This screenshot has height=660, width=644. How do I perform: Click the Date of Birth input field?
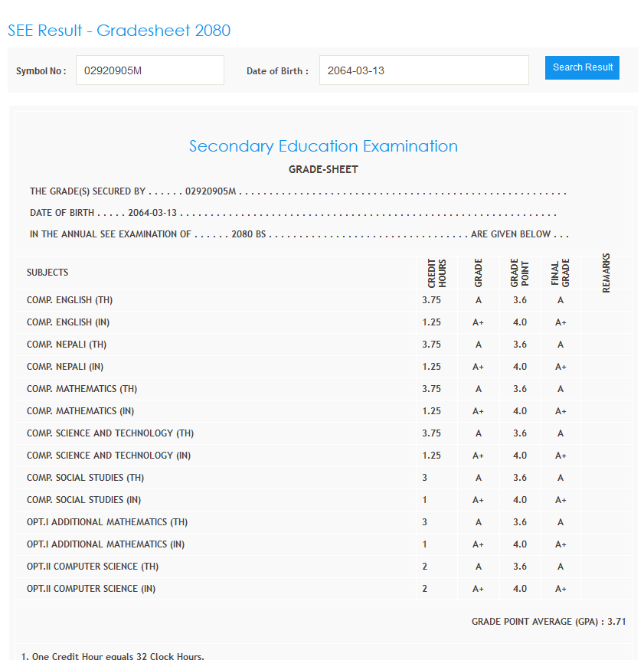pyautogui.click(x=423, y=70)
